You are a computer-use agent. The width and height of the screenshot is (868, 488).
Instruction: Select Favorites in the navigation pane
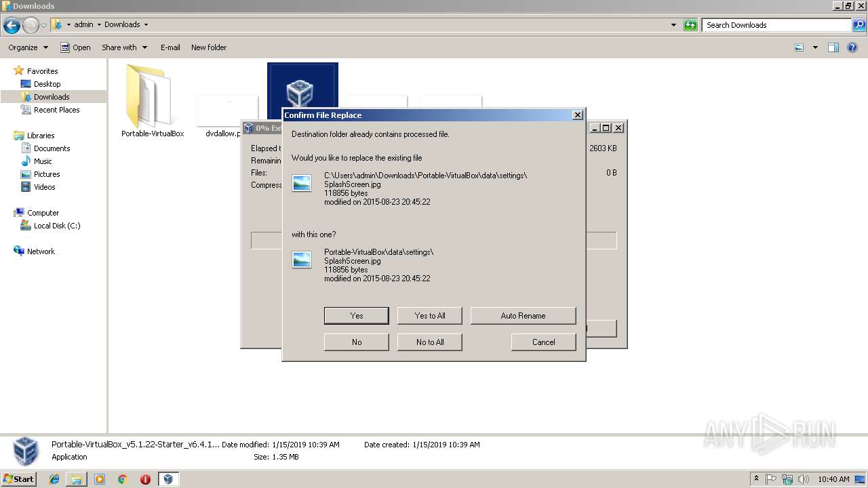[x=42, y=71]
